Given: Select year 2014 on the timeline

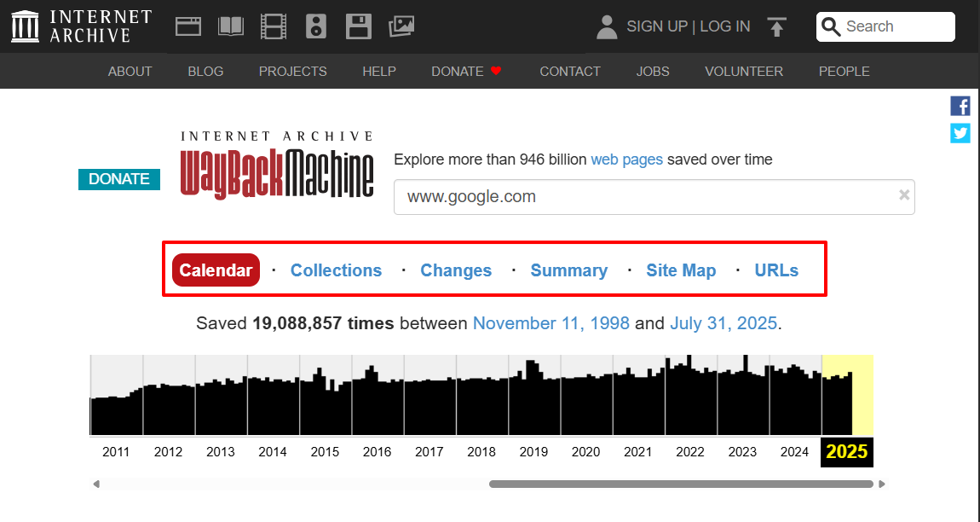Looking at the screenshot, I should click(x=274, y=452).
